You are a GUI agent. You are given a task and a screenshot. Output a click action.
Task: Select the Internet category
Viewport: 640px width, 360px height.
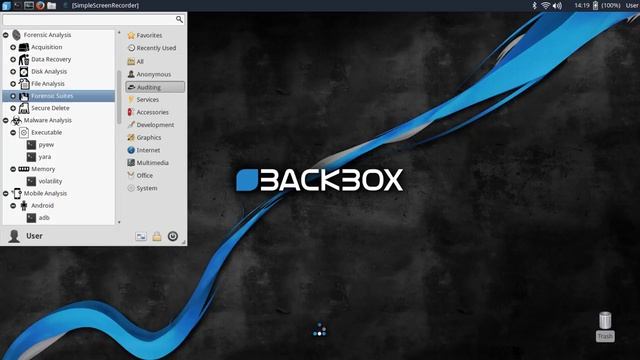point(155,150)
